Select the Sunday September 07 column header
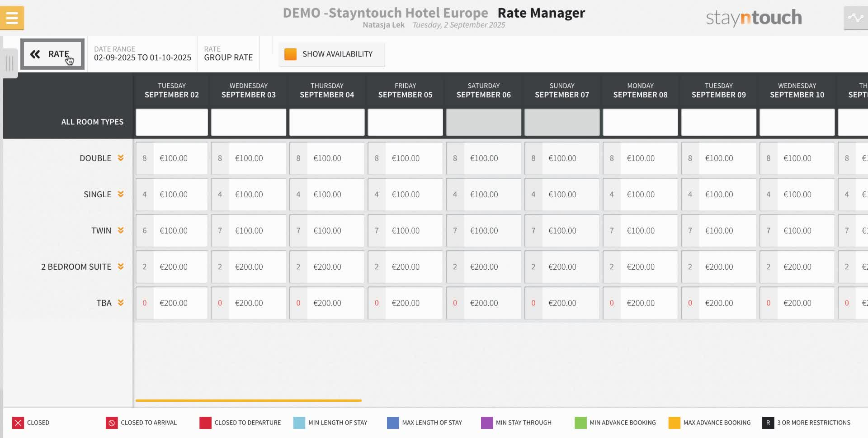This screenshot has width=868, height=438. [x=562, y=90]
